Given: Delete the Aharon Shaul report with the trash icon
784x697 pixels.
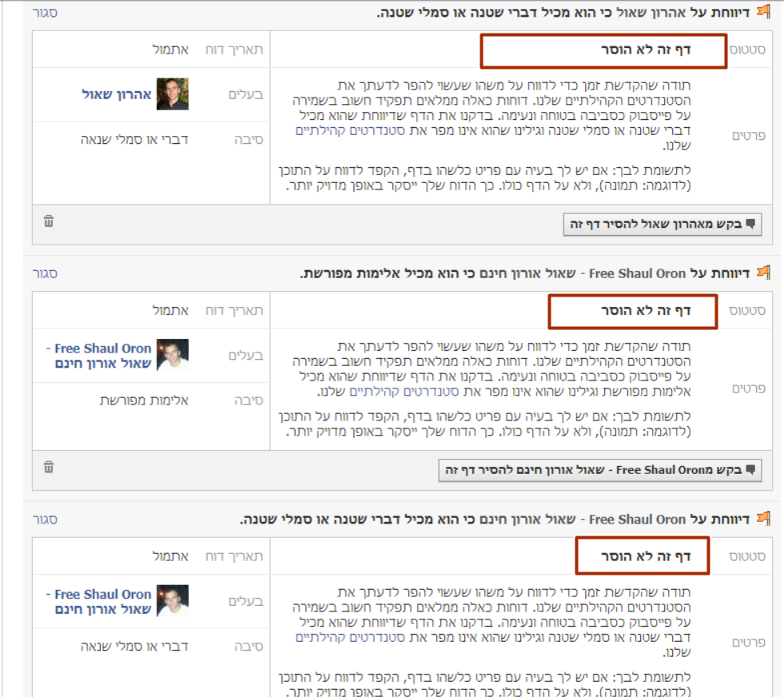Looking at the screenshot, I should (x=49, y=221).
